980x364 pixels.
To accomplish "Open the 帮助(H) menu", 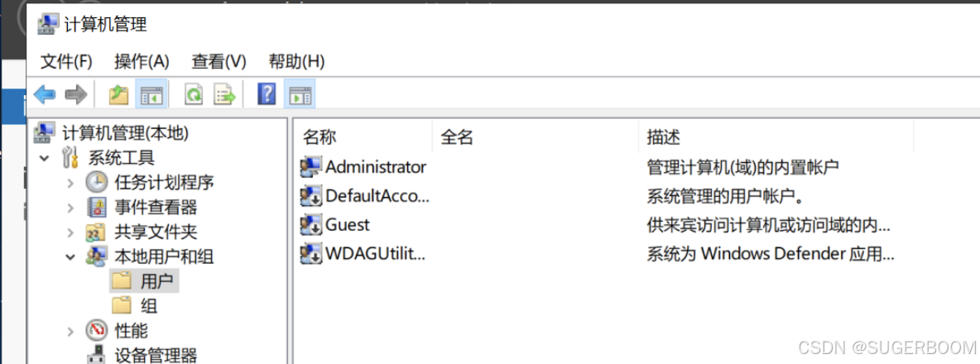I will click(x=296, y=61).
